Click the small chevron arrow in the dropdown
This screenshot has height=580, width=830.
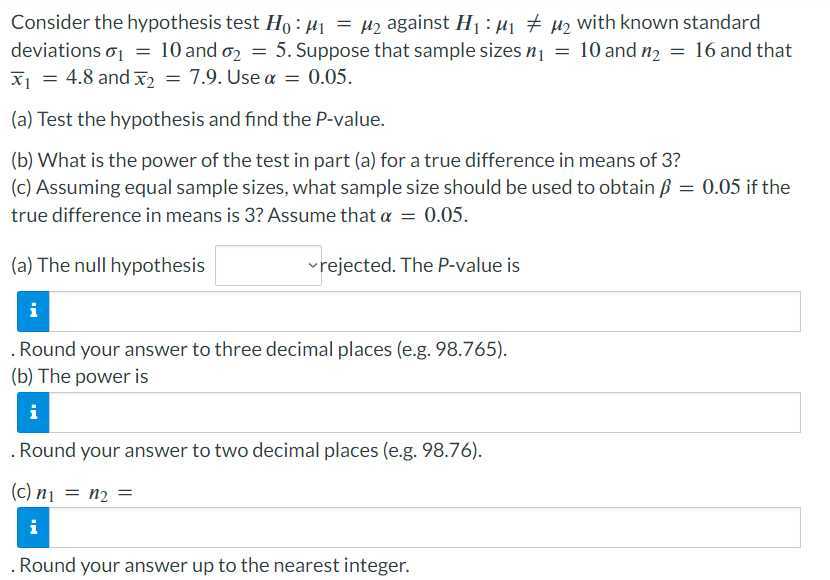(x=313, y=265)
